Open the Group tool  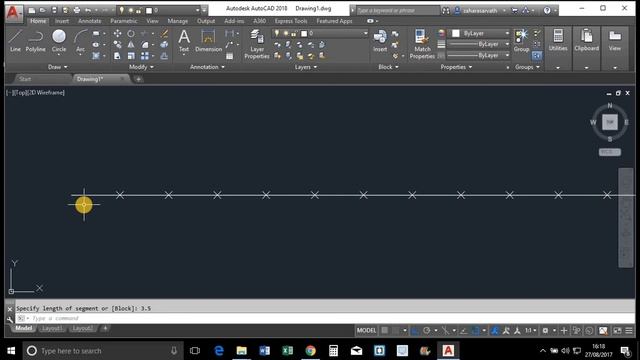(521, 40)
